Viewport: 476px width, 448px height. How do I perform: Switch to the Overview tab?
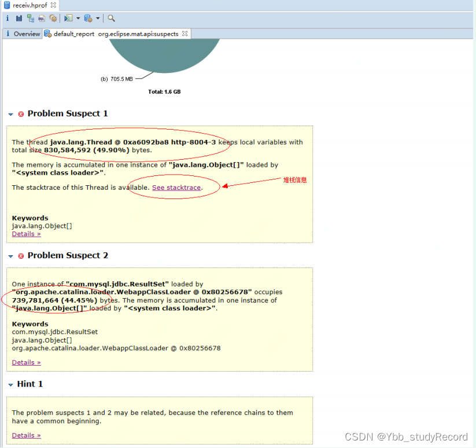click(x=23, y=34)
